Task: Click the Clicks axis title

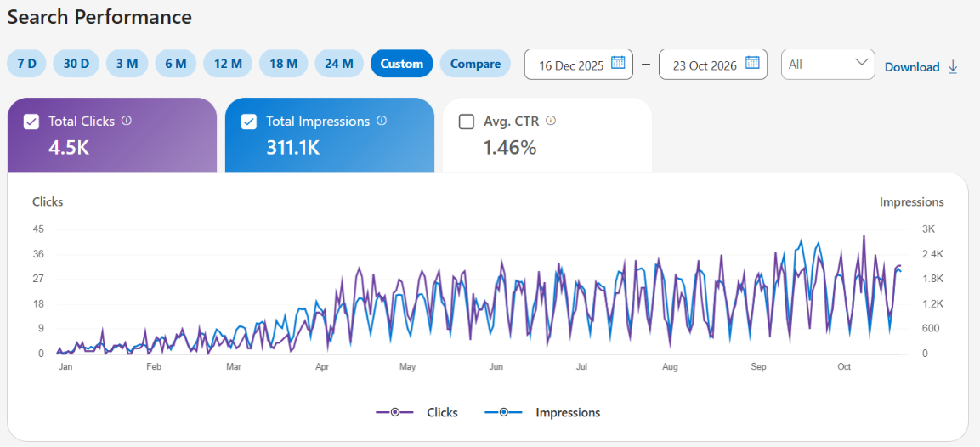Action: click(x=48, y=202)
